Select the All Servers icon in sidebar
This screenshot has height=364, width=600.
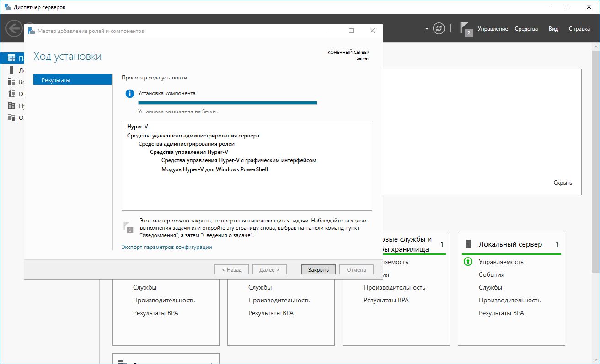11,82
